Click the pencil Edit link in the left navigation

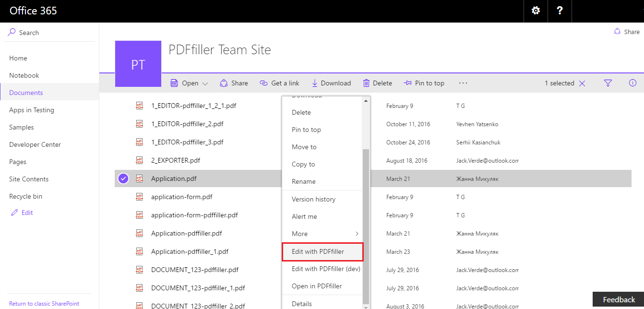22,213
